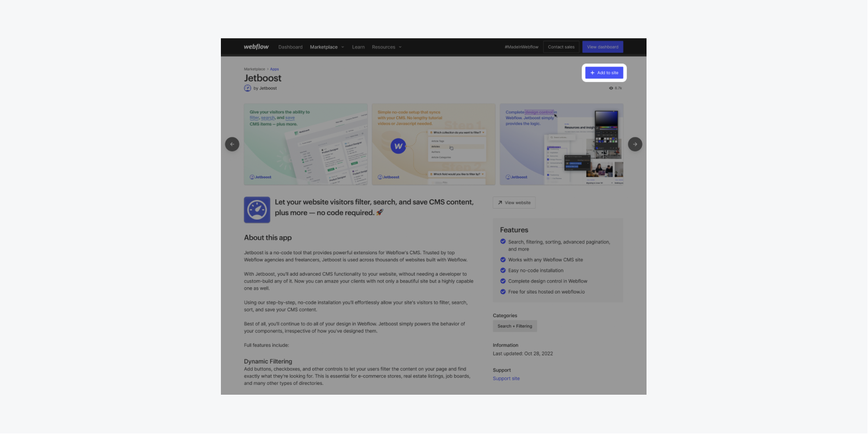Click 'Easy no-code installation' feature text
This screenshot has height=434, width=868.
click(535, 270)
